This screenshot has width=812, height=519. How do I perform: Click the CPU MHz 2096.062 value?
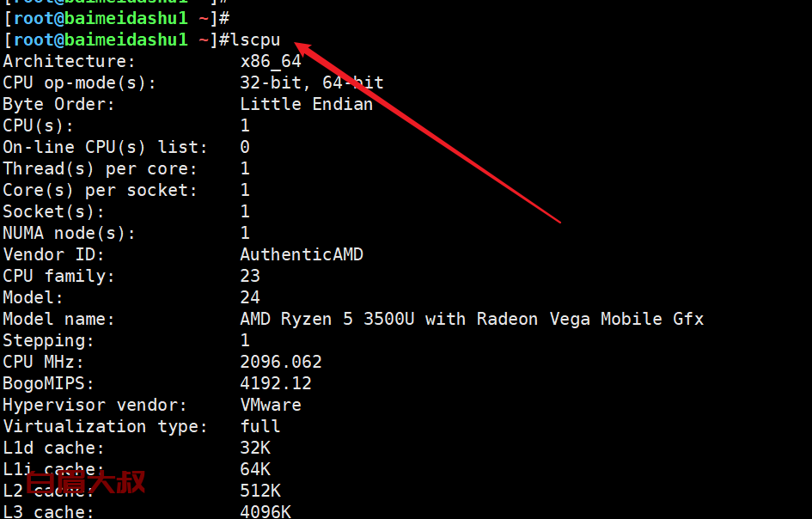click(x=281, y=362)
